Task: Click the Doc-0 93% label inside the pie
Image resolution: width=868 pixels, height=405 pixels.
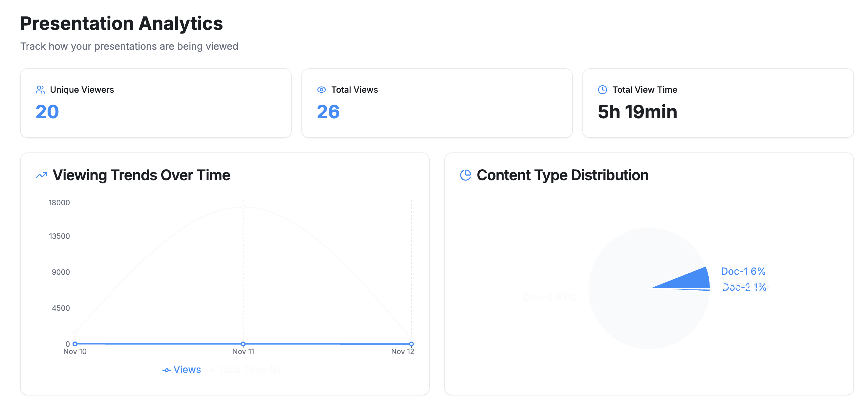Action: click(550, 297)
